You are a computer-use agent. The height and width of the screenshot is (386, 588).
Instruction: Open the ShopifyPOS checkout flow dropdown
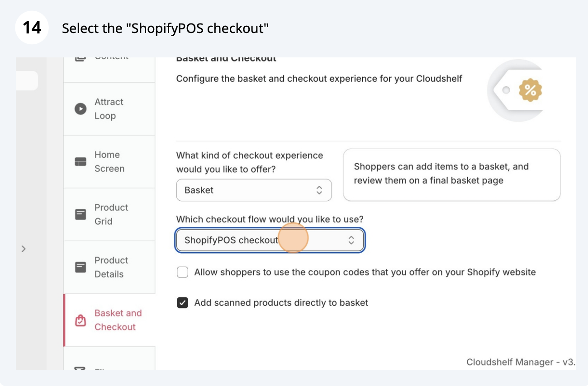tap(270, 240)
